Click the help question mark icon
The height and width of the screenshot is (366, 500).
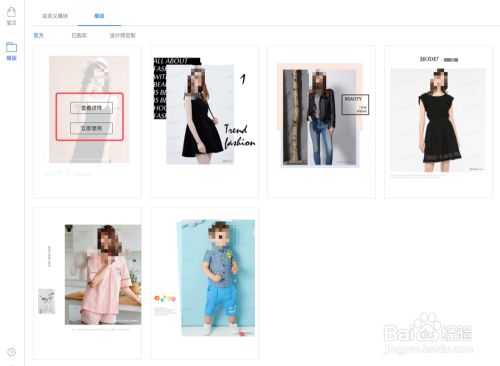click(x=11, y=352)
